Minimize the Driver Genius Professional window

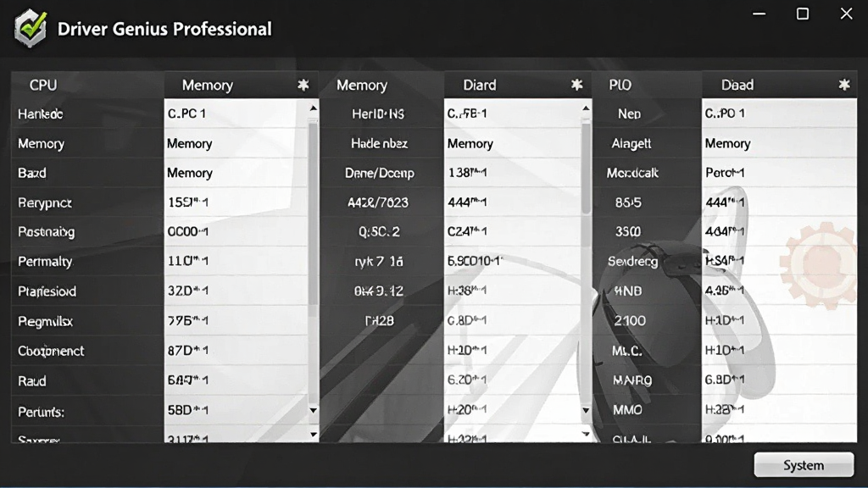point(759,14)
